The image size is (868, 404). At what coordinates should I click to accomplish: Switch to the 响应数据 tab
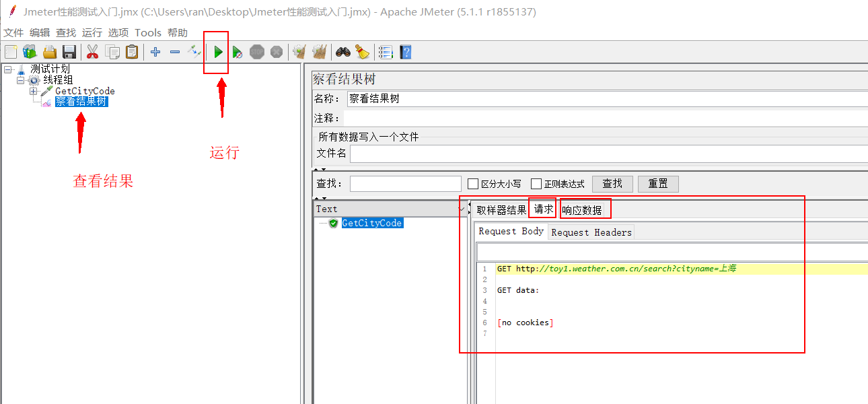point(582,210)
